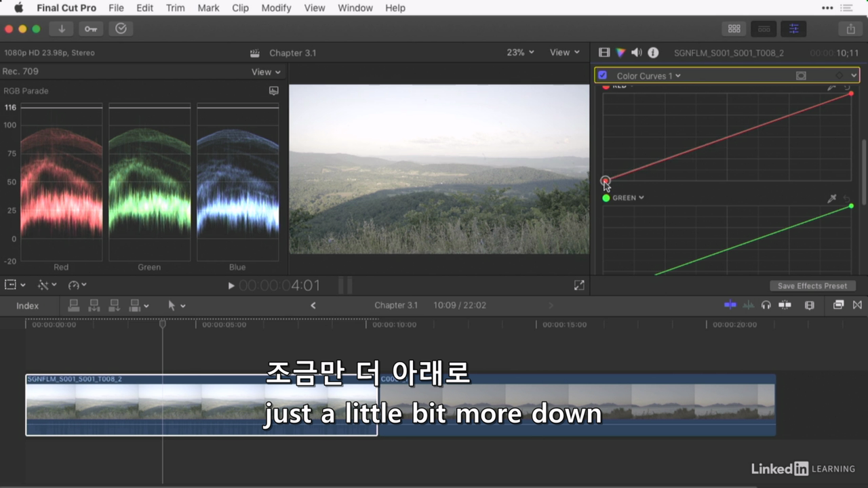
Task: Open clip appearance filmstrip icon
Action: [x=809, y=305]
